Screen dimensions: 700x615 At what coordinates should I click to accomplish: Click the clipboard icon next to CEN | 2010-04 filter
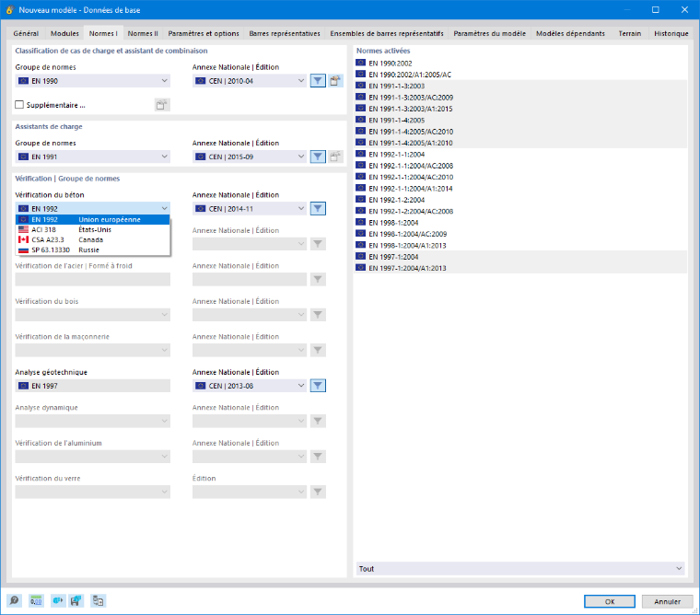[x=335, y=81]
